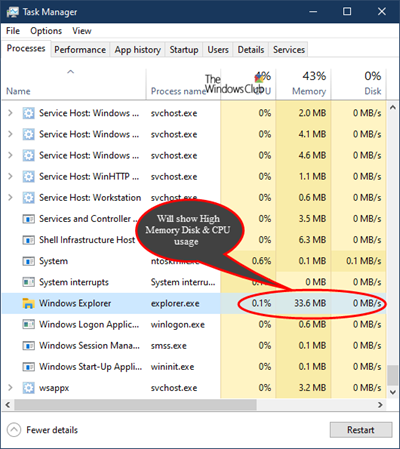Click the Service Host: Workstation gear icon
This screenshot has width=400, height=449.
[x=28, y=198]
